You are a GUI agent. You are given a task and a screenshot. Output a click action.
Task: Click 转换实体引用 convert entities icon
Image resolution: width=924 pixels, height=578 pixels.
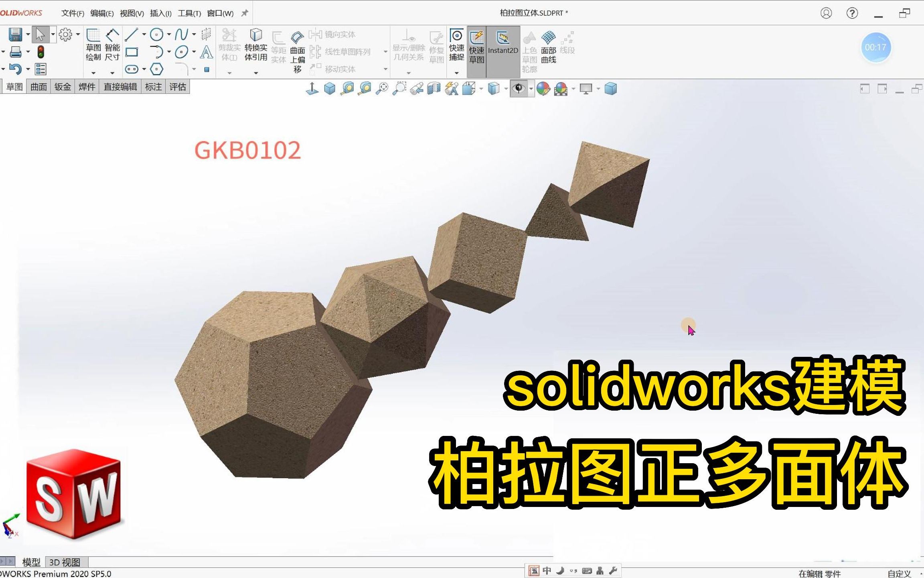coord(256,45)
